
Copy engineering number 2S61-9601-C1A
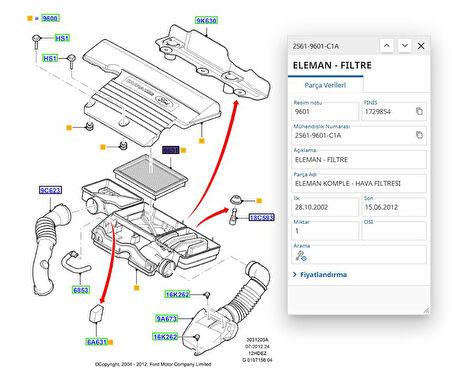click(x=419, y=135)
